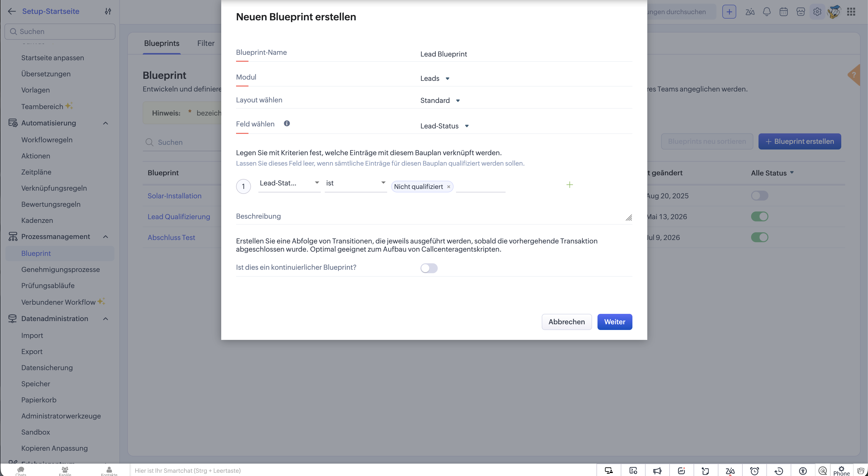Screen dimensions: 868x476
Task: Switch to the Filter tab
Action: pyautogui.click(x=206, y=43)
